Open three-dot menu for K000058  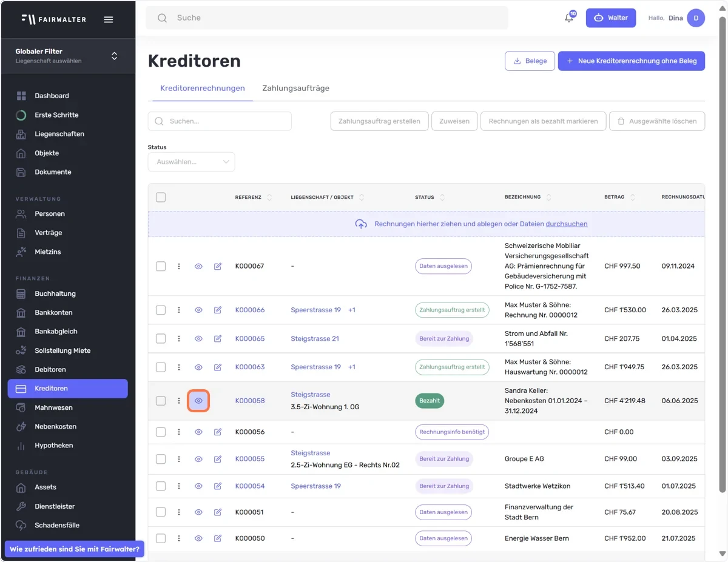click(x=179, y=401)
